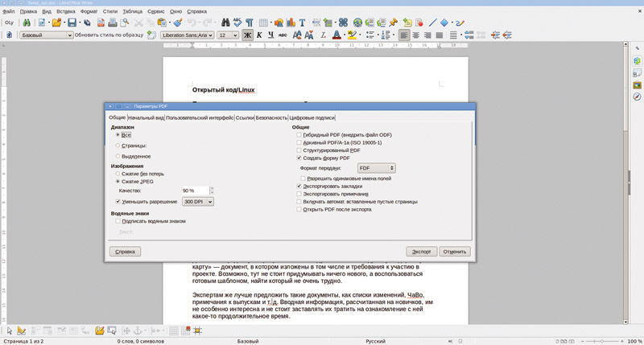Open the 'Таблица' menu
The image size is (644, 345).
[x=132, y=11]
